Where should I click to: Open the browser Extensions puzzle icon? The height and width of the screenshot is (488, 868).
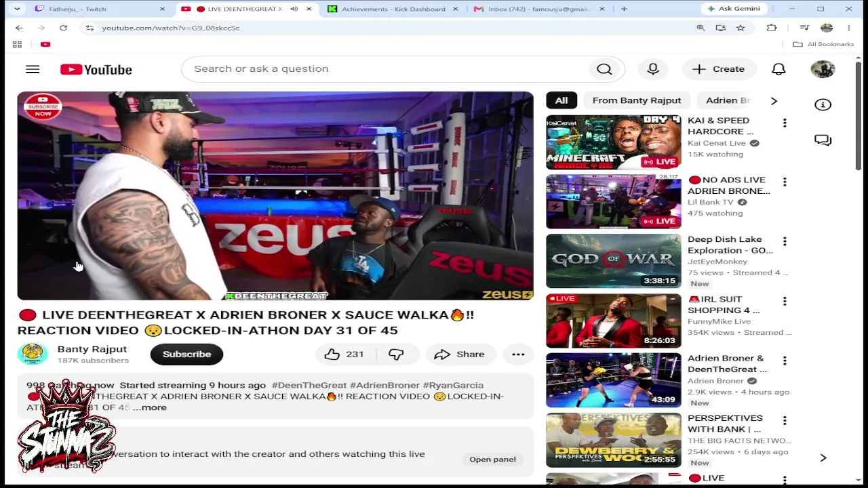(772, 28)
